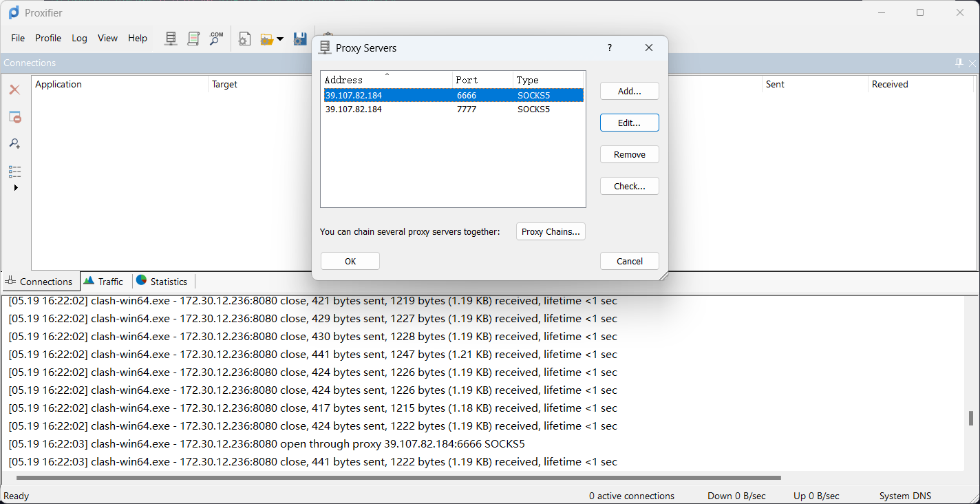Click log line with 430 bytes sent
Screen dimensions: 980x504
[x=313, y=337]
